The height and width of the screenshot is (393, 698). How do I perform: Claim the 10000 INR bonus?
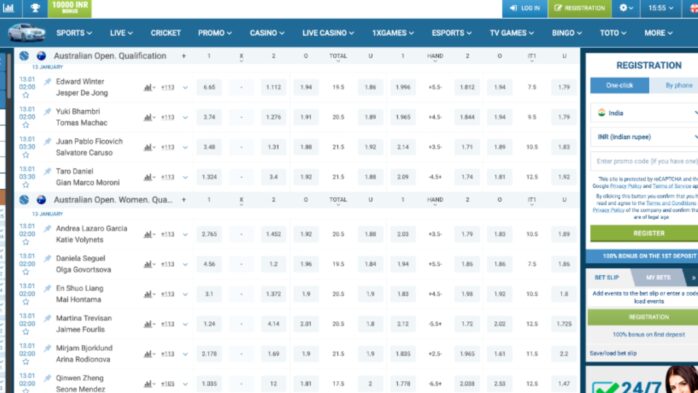coord(70,8)
